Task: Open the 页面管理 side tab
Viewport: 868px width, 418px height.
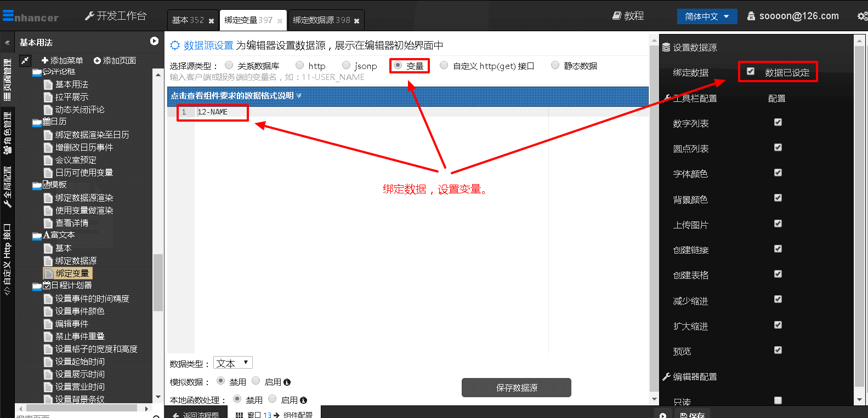Action: pos(8,80)
